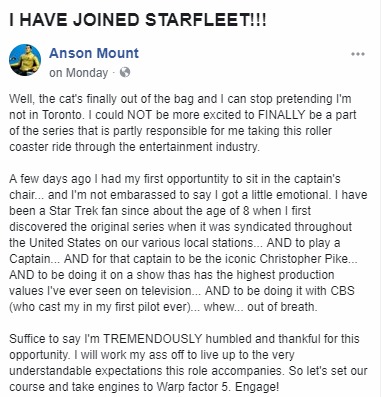Click the globe public privacy icon
This screenshot has width=381, height=397.
(x=125, y=72)
